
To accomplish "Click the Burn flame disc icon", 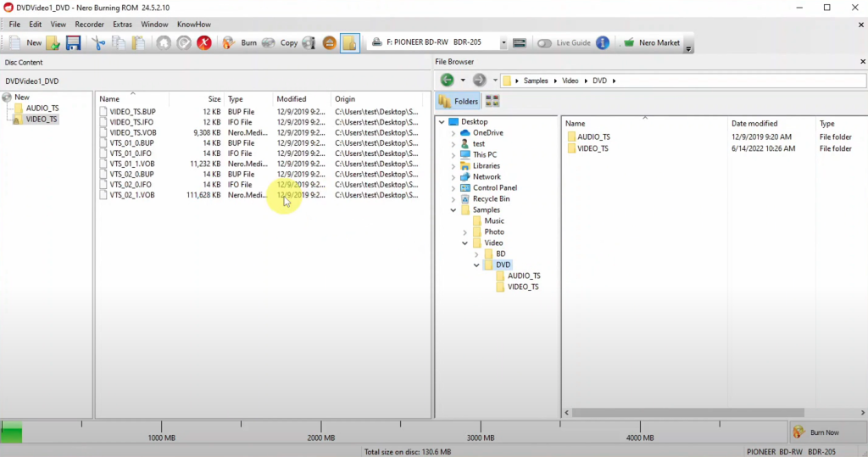I will [229, 42].
